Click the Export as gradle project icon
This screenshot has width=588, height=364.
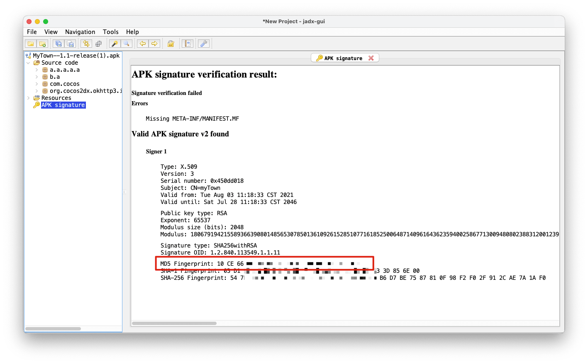pos(71,44)
